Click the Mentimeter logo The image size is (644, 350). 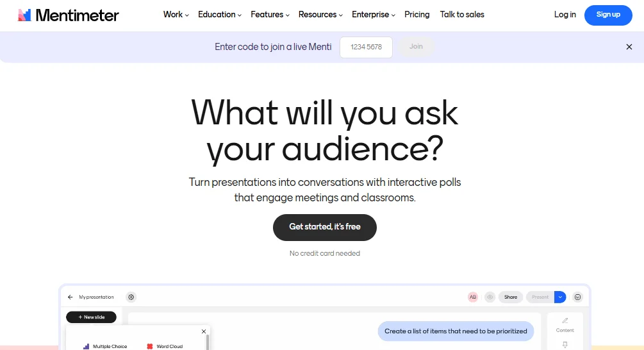click(68, 15)
